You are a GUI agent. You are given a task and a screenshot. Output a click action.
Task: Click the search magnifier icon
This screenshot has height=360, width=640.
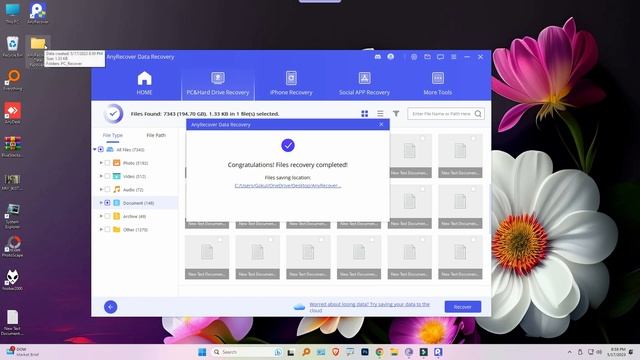(478, 113)
